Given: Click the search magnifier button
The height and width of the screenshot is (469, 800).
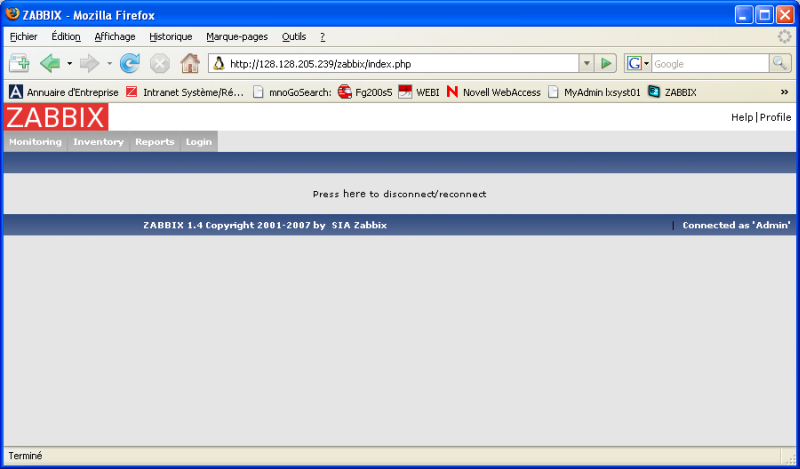Looking at the screenshot, I should pos(780,63).
